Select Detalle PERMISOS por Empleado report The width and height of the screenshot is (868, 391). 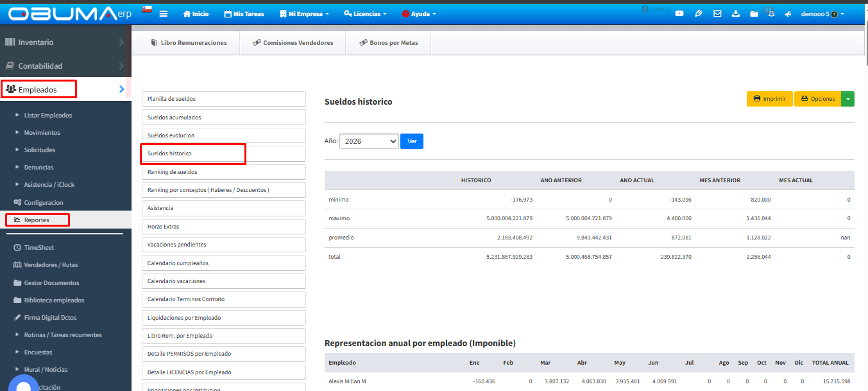click(223, 354)
